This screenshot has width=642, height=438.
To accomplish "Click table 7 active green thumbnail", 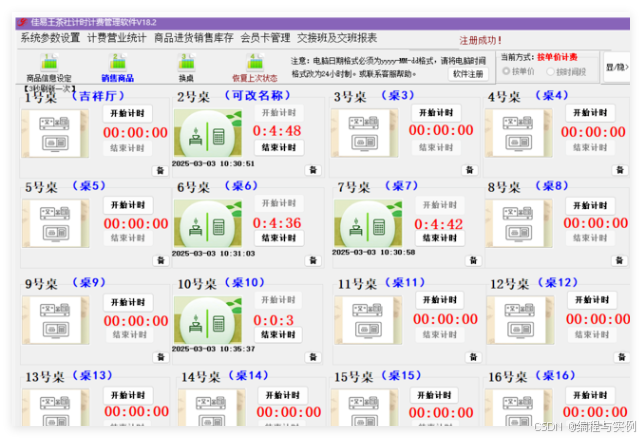I will click(368, 223).
